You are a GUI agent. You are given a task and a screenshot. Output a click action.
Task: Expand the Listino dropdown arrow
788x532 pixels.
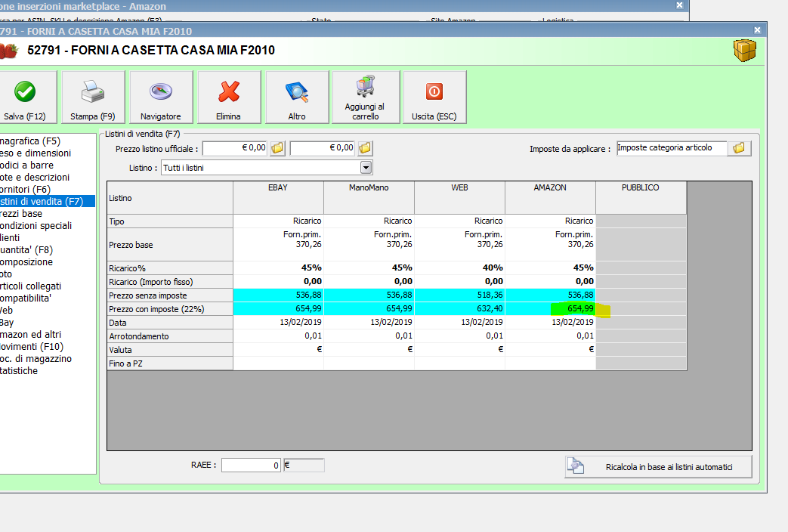point(366,168)
